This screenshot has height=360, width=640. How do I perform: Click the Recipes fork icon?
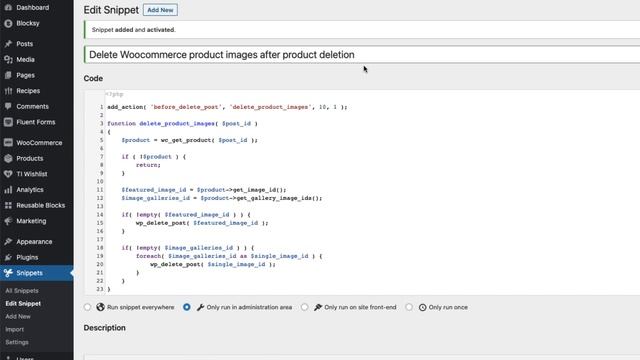point(8,91)
